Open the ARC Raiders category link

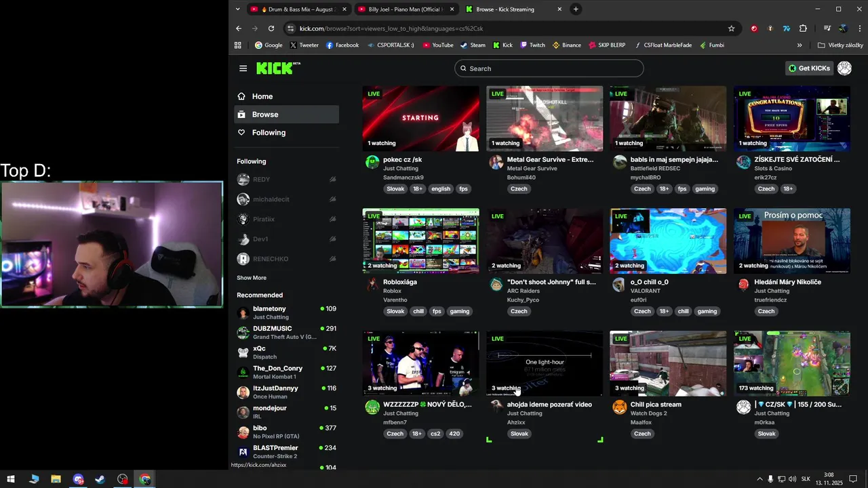pyautogui.click(x=523, y=291)
